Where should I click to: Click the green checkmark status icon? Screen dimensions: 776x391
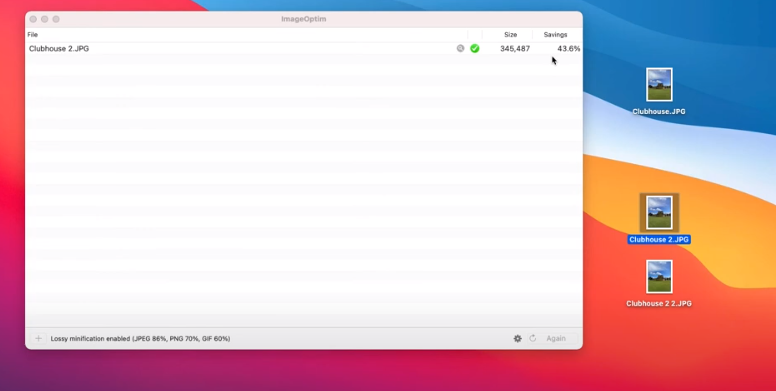(x=475, y=49)
